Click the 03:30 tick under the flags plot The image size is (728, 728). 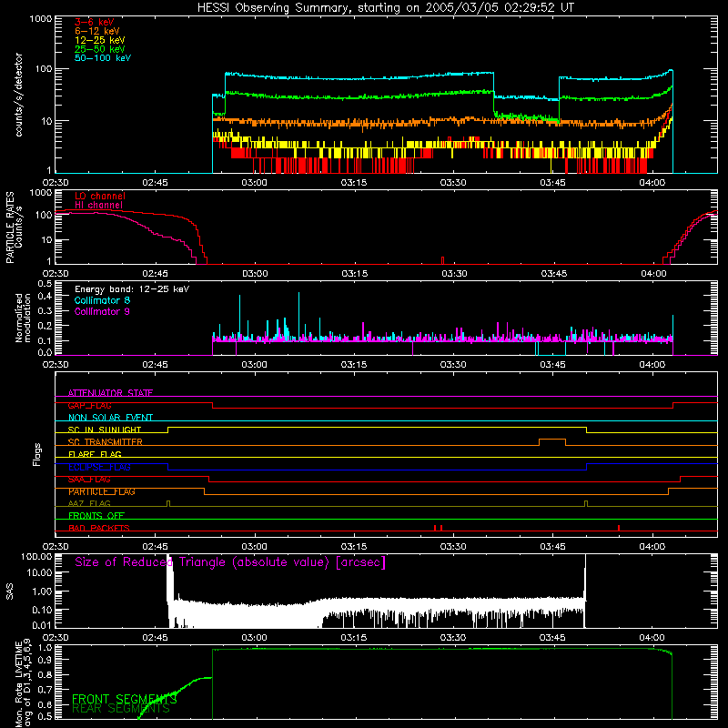click(x=453, y=547)
